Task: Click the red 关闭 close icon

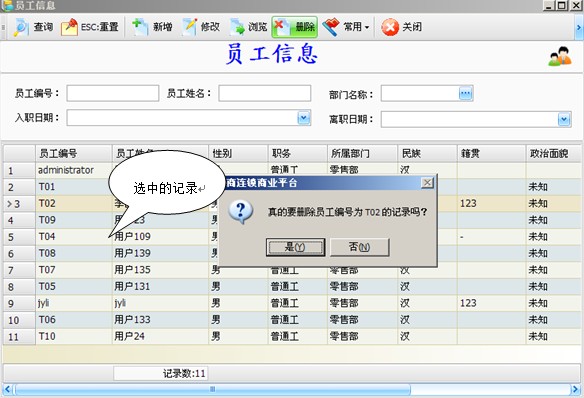Action: point(390,27)
